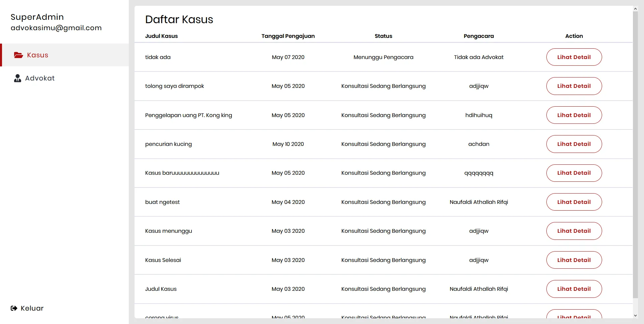
Task: Open Lihat Detail for 'Kasus Selesai'
Action: (x=574, y=260)
